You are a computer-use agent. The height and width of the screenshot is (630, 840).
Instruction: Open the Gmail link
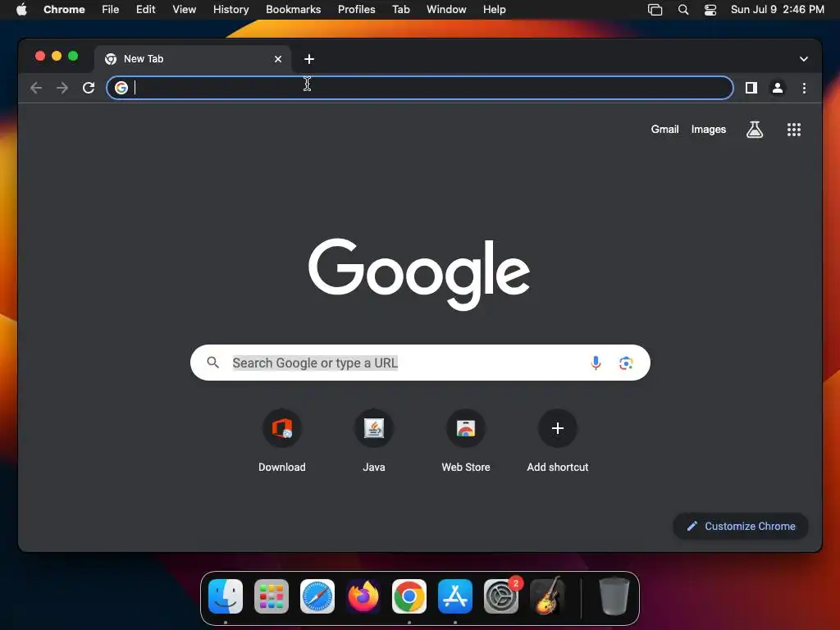click(x=664, y=129)
